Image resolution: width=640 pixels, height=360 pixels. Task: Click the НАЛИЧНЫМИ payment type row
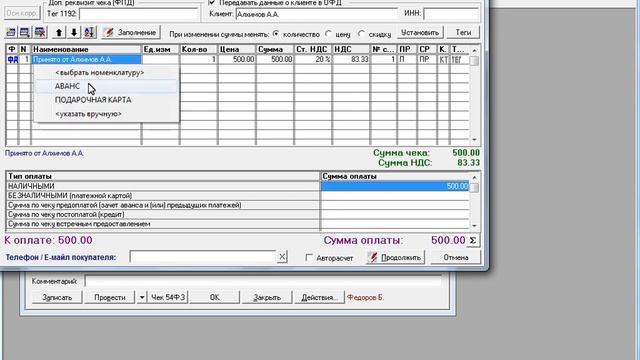163,186
